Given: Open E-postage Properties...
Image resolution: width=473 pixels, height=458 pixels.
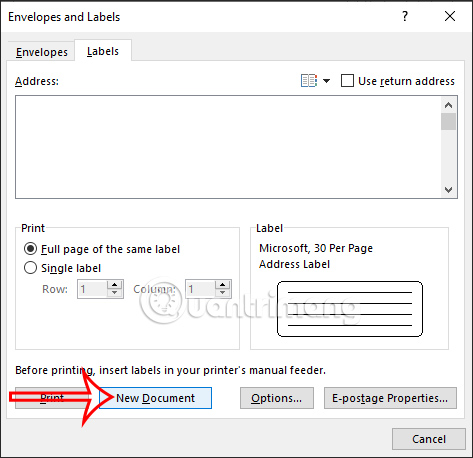Looking at the screenshot, I should click(x=390, y=398).
